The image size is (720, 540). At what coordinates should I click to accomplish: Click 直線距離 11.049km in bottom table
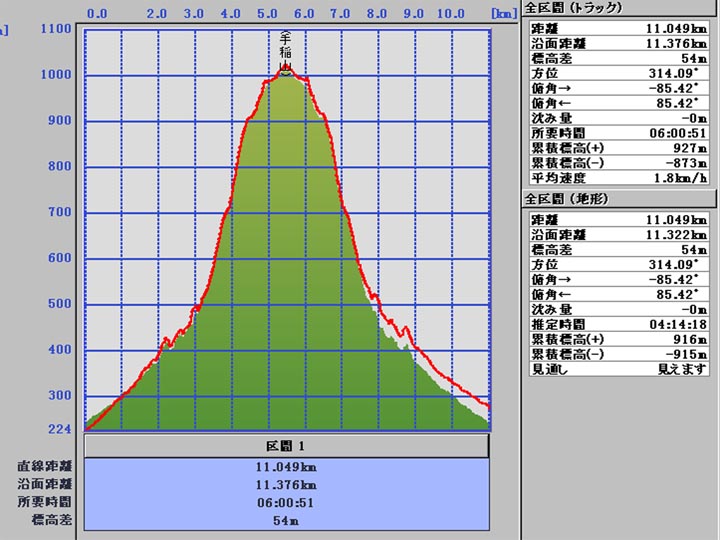287,467
